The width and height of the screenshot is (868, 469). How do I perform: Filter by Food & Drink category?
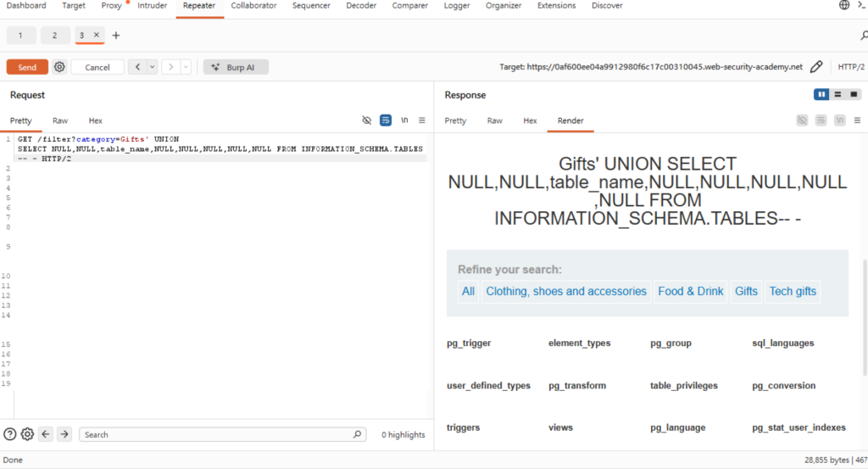[690, 291]
